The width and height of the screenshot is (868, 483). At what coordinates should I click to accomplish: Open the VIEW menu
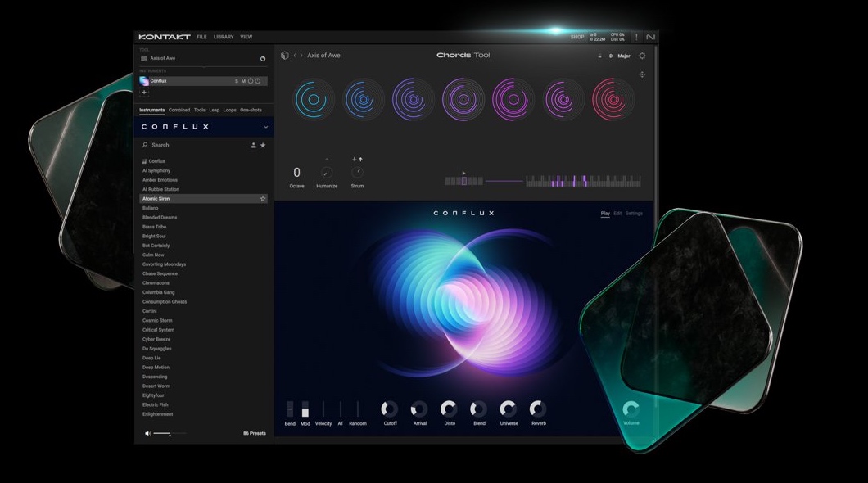(x=246, y=37)
